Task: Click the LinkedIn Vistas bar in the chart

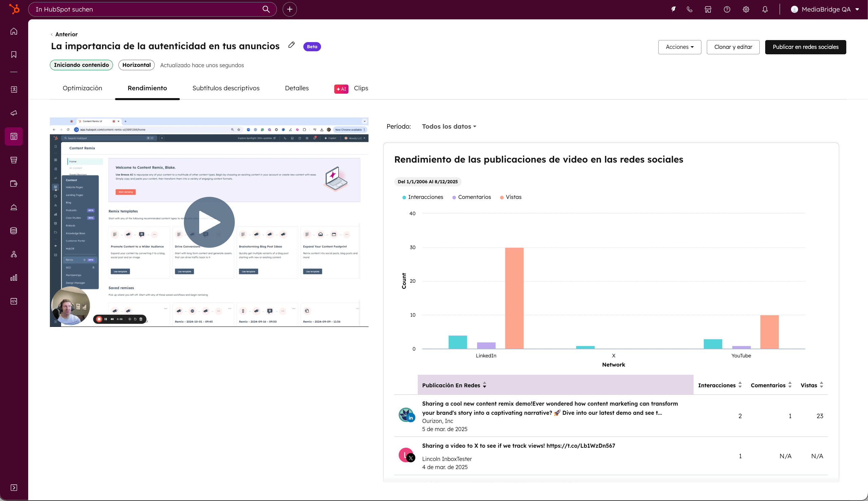Action: pyautogui.click(x=514, y=298)
